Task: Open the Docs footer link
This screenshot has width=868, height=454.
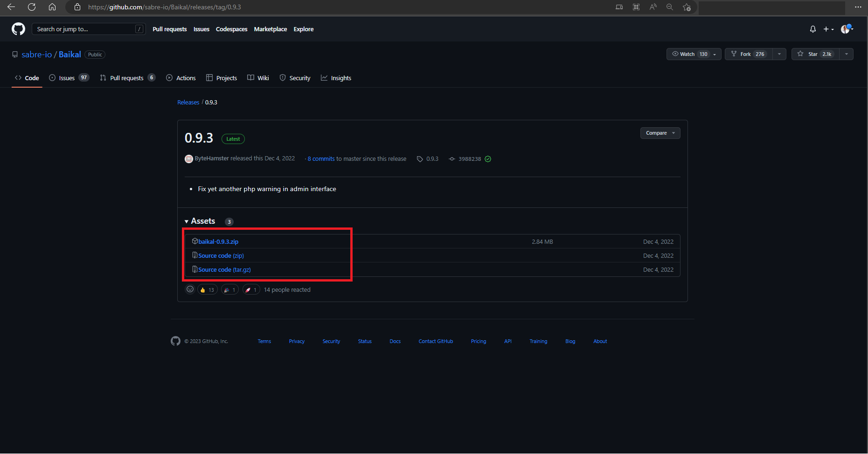Action: coord(395,341)
